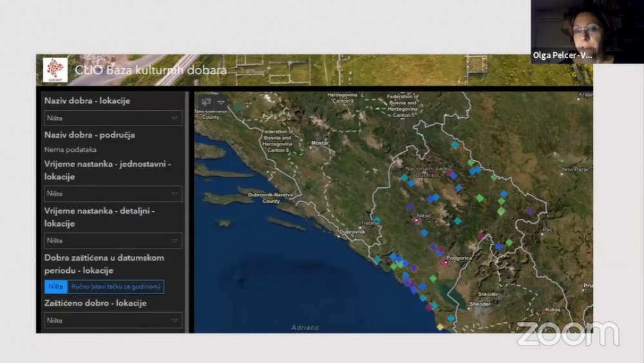Select the purple diamond marker north of Peć
This screenshot has width=644, height=363.
coord(529,211)
